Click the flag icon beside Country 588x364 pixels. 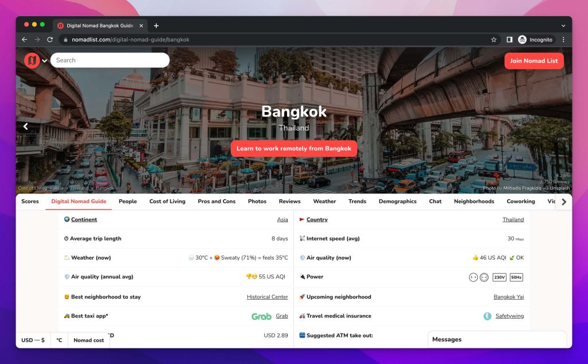[x=302, y=219]
